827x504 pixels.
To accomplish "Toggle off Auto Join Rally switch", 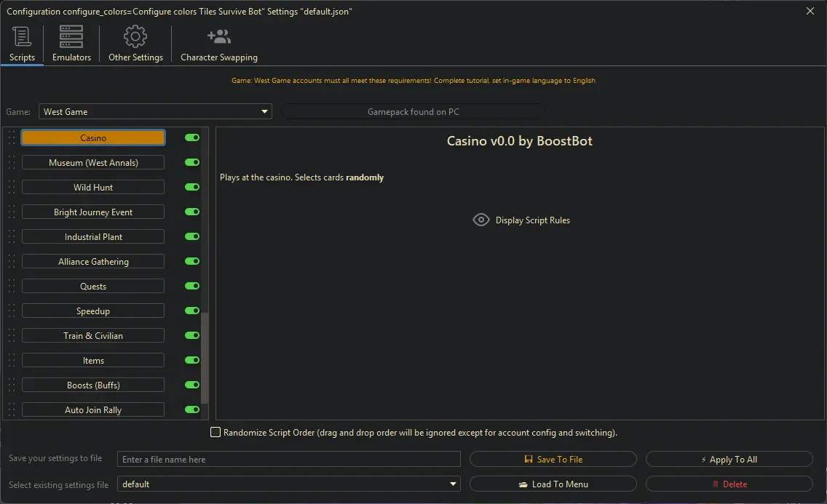I will (192, 409).
